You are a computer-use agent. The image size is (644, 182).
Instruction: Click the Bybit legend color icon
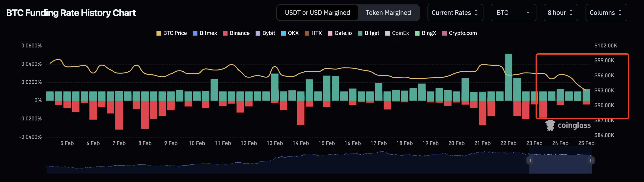pos(258,34)
